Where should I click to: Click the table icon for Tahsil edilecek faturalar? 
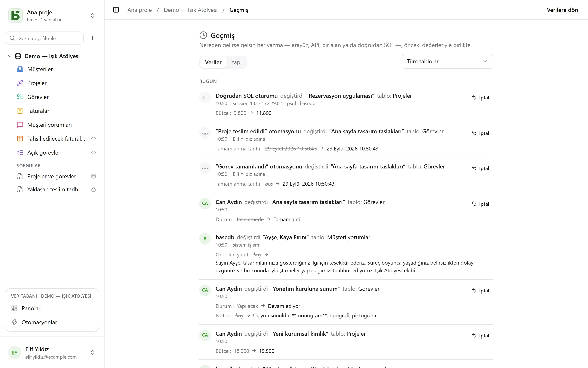tap(20, 138)
